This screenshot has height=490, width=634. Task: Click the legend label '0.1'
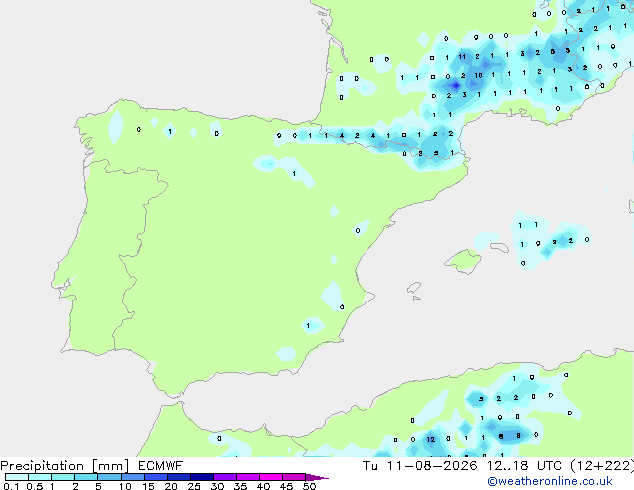(11, 486)
